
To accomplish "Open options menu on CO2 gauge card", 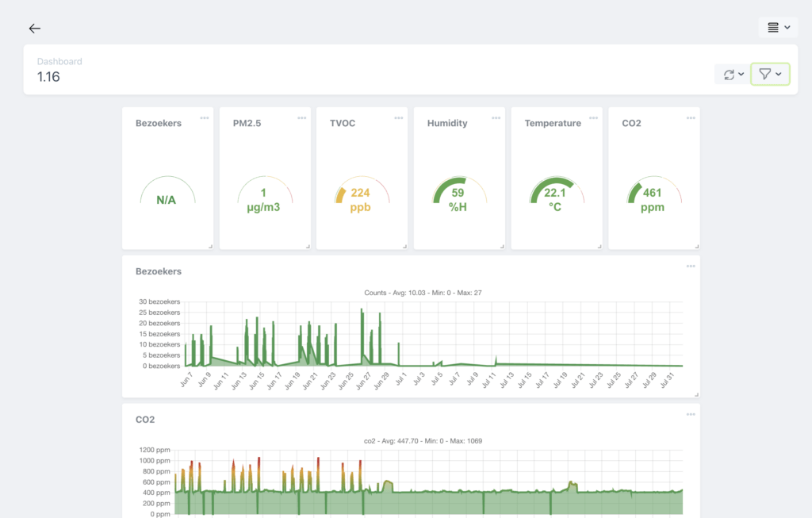I will [x=691, y=118].
